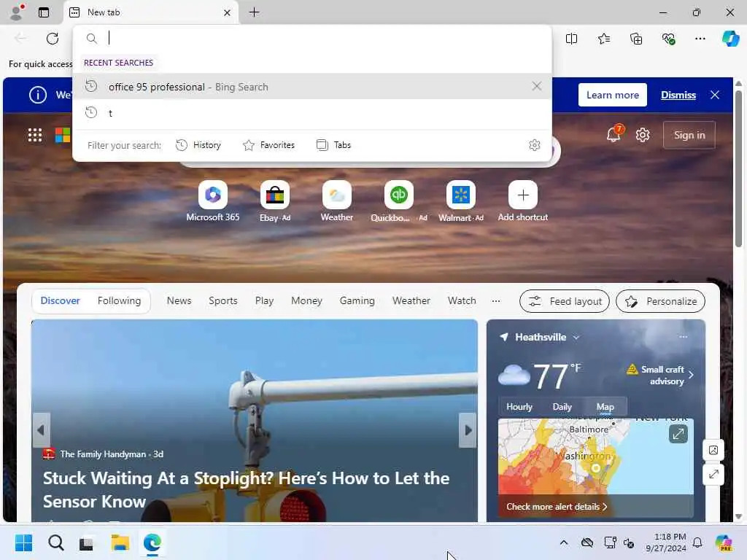This screenshot has width=747, height=560.
Task: Expand Heathsville location dropdown
Action: (x=576, y=337)
